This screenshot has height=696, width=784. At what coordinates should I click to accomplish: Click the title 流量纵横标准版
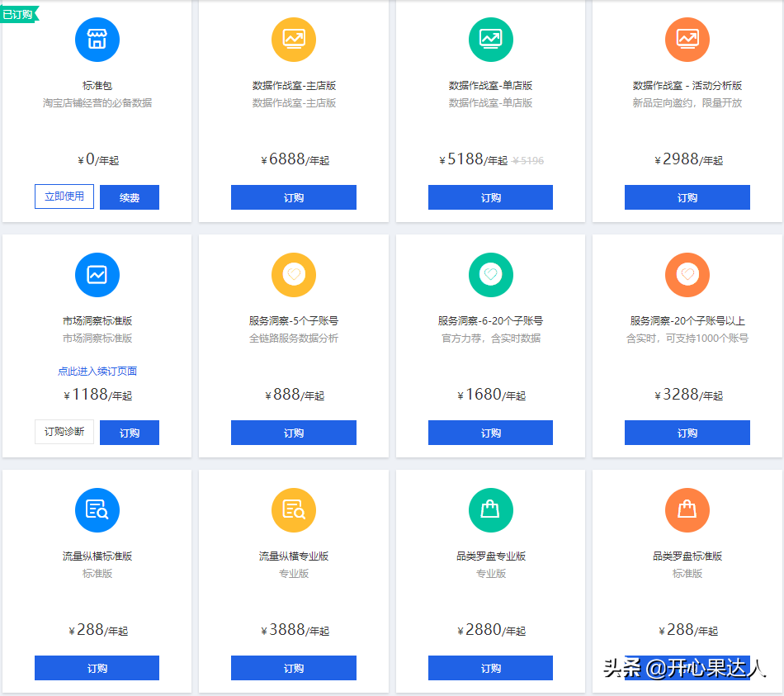coord(97,556)
